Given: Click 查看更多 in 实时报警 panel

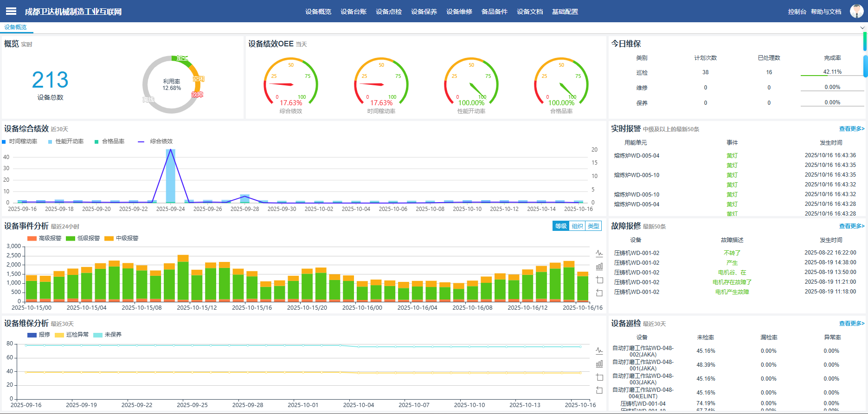Looking at the screenshot, I should (851, 129).
